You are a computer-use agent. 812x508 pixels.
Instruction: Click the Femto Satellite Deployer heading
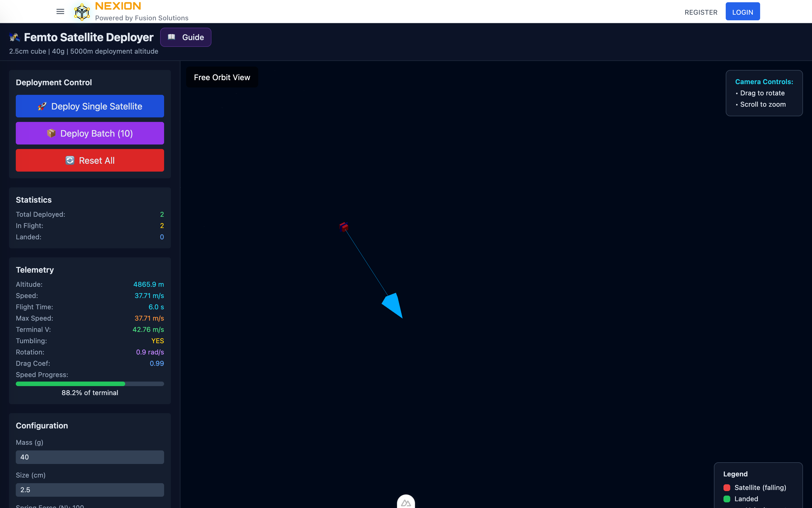[x=89, y=37]
